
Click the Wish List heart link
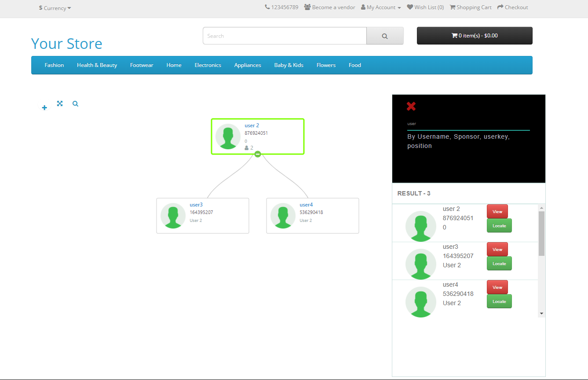pos(425,7)
